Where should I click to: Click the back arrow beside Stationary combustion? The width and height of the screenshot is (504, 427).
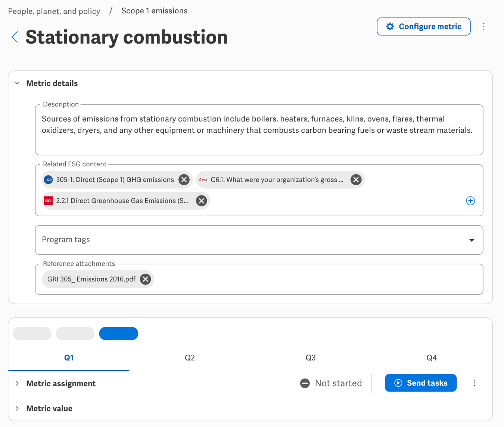click(15, 37)
